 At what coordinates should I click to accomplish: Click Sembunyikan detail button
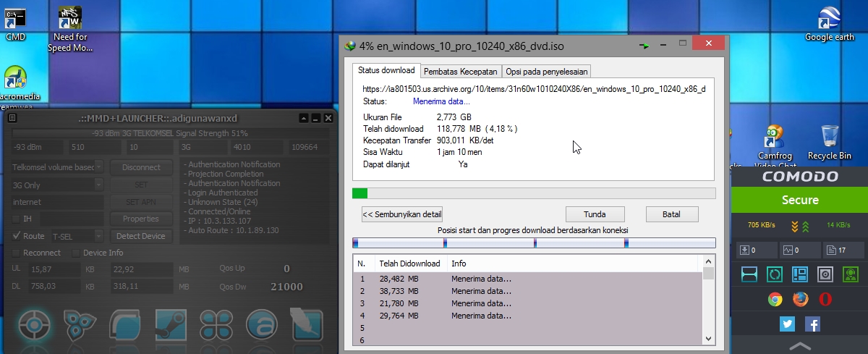pyautogui.click(x=402, y=214)
